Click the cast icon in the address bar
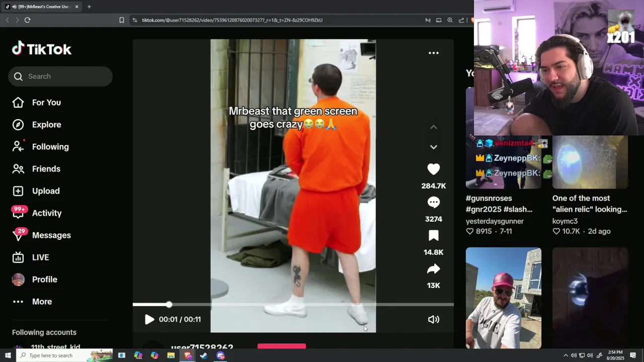This screenshot has width=644, height=362. click(x=439, y=20)
